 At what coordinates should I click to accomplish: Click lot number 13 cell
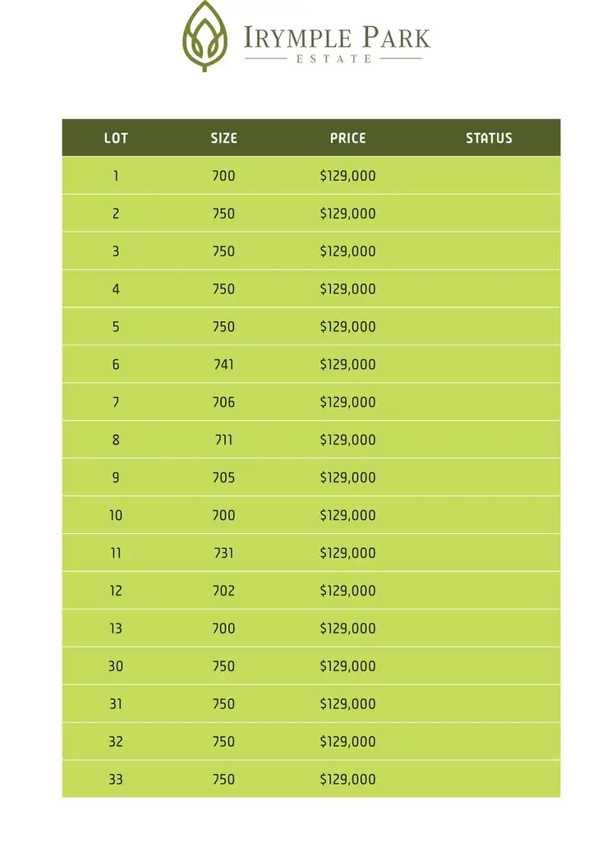click(116, 628)
